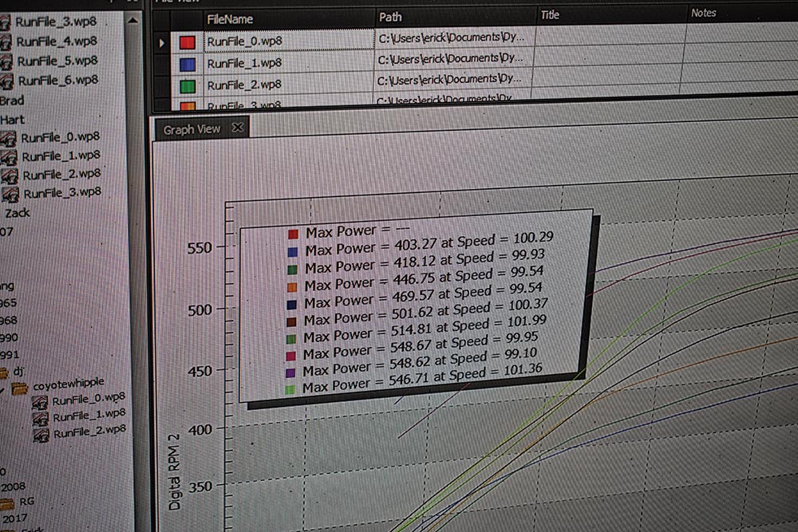The width and height of the screenshot is (798, 532).
Task: Click the light green swatch beside Max Power 546.71
Action: point(290,390)
